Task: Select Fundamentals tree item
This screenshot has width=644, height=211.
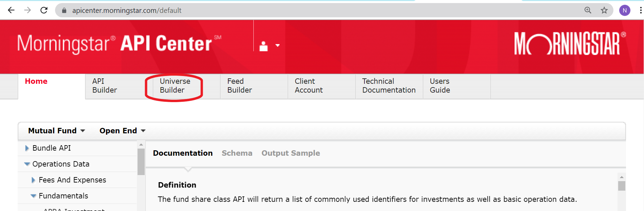Action: [x=64, y=196]
